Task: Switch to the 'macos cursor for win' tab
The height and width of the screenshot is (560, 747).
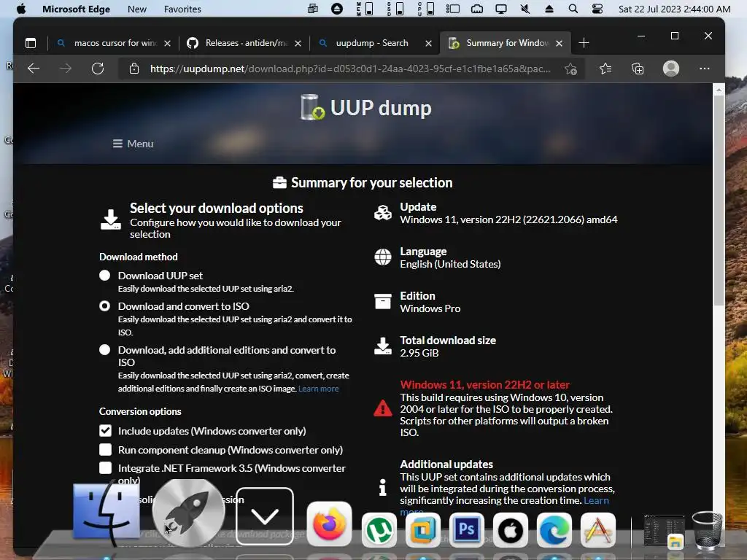Action: tap(115, 43)
